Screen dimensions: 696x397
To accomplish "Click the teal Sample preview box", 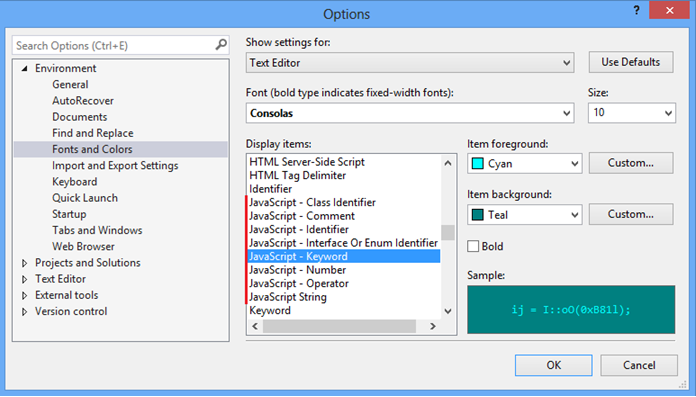I will [571, 310].
